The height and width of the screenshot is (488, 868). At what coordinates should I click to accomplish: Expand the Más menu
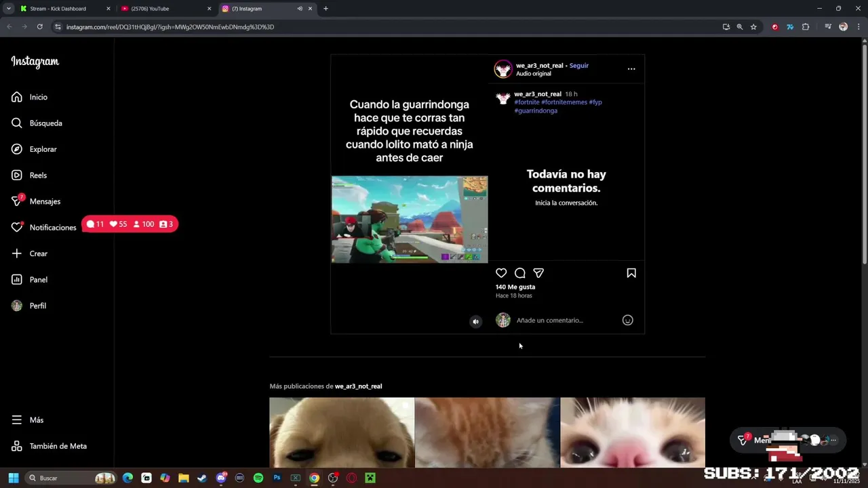pyautogui.click(x=27, y=420)
